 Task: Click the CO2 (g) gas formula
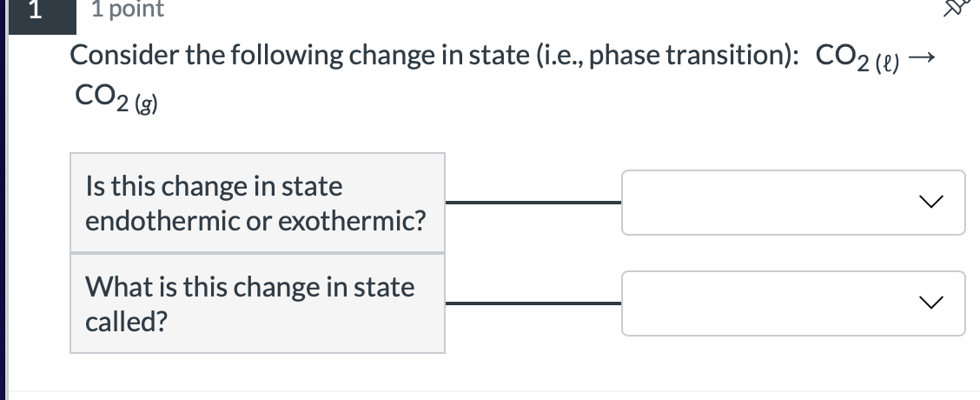116,99
